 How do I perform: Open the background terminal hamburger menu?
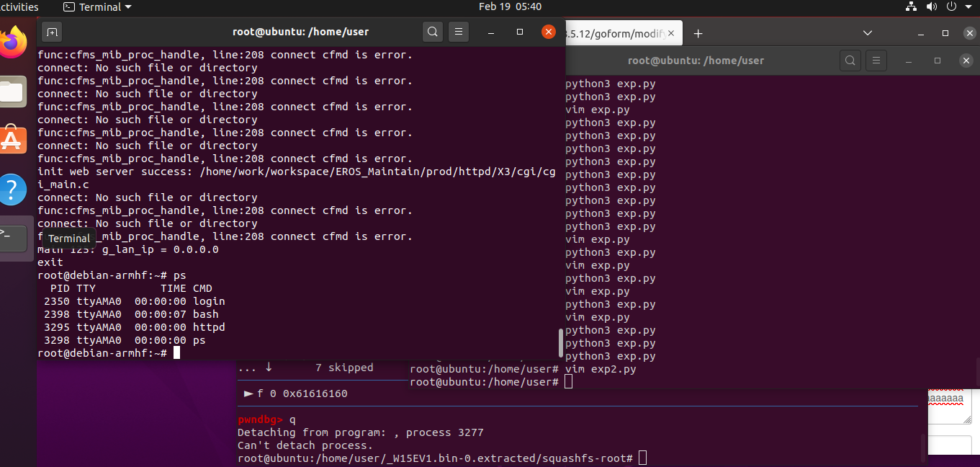(876, 61)
